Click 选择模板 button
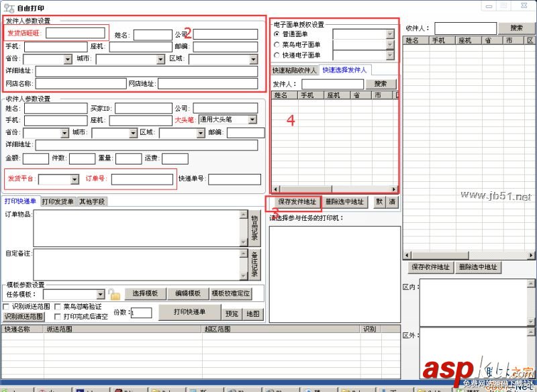Viewport: 537px width, 392px height. coord(145,293)
